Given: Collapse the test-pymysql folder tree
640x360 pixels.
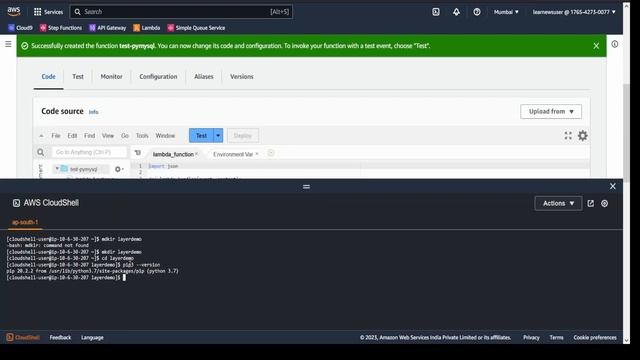Looking at the screenshot, I should click(x=57, y=169).
